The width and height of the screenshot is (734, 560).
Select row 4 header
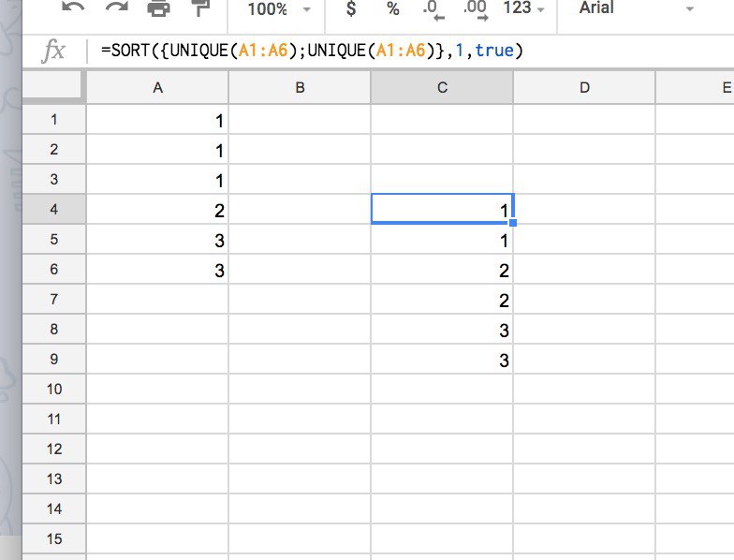(x=54, y=210)
